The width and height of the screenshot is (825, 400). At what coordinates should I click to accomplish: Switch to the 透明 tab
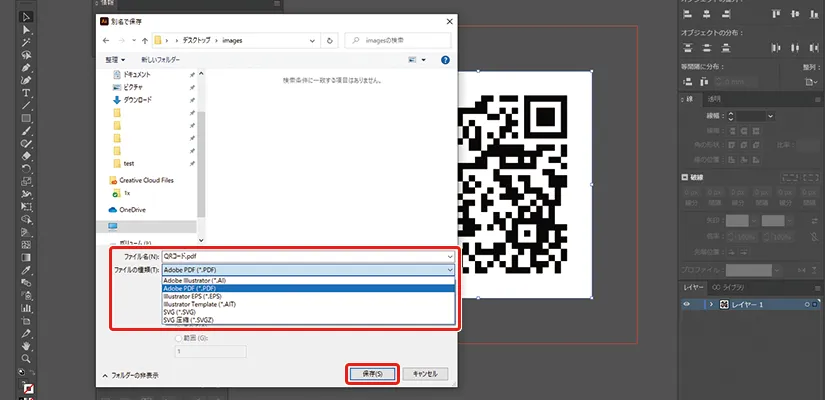[715, 99]
